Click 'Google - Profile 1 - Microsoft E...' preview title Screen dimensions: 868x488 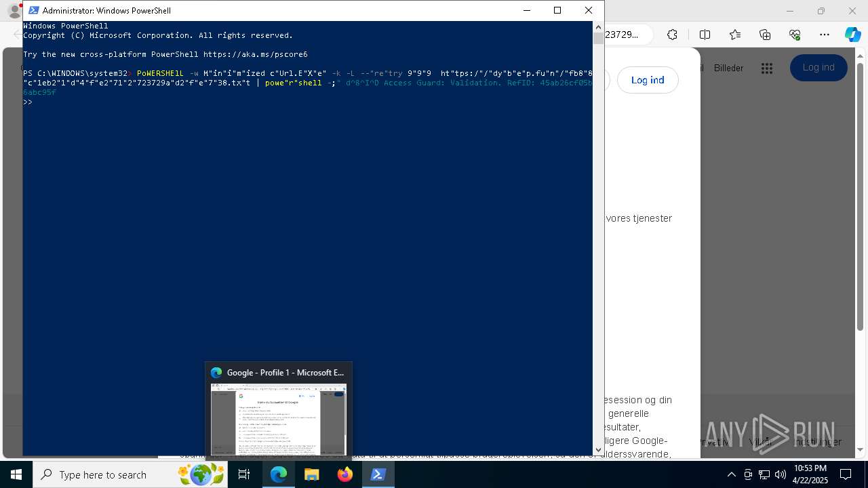tap(285, 372)
